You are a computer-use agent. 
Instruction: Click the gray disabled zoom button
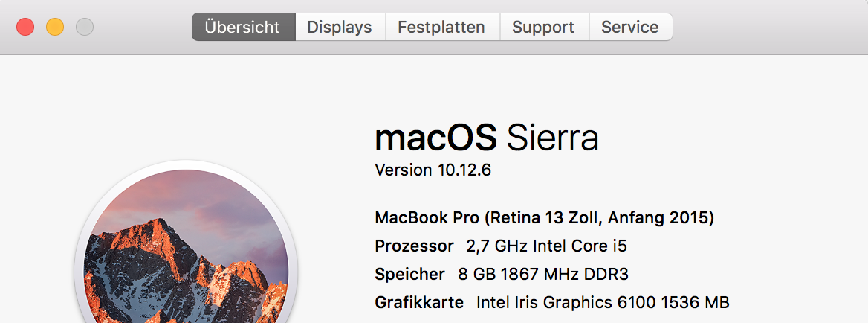[x=85, y=28]
